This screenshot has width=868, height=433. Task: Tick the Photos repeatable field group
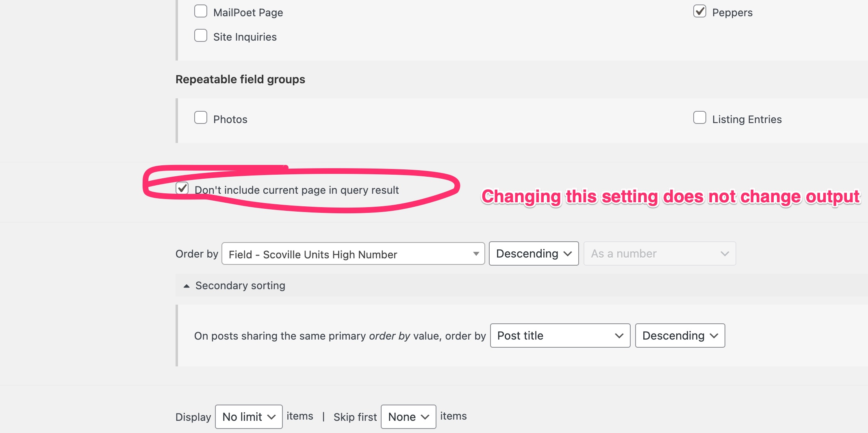click(201, 117)
